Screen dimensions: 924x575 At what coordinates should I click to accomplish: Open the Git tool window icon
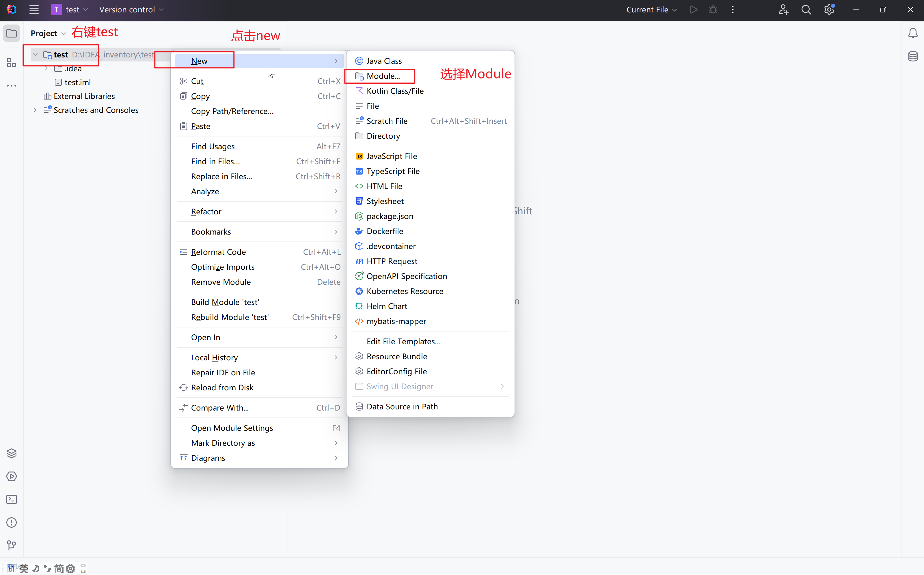click(12, 545)
